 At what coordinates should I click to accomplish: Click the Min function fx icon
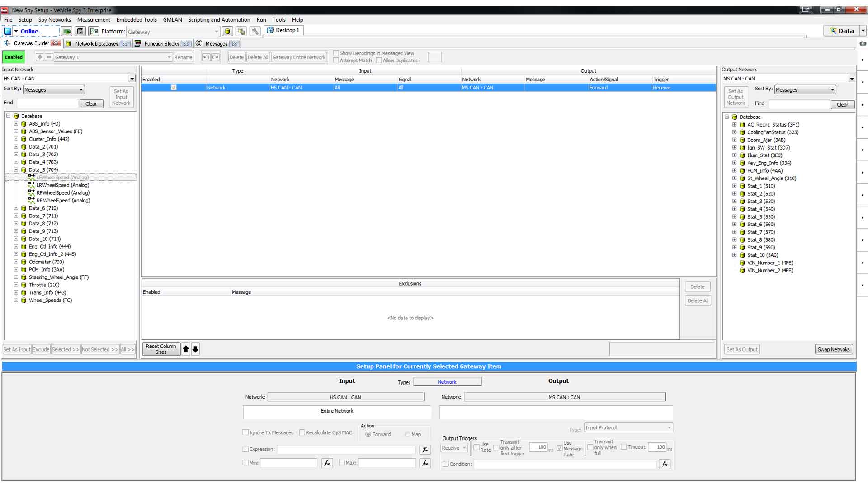point(327,463)
